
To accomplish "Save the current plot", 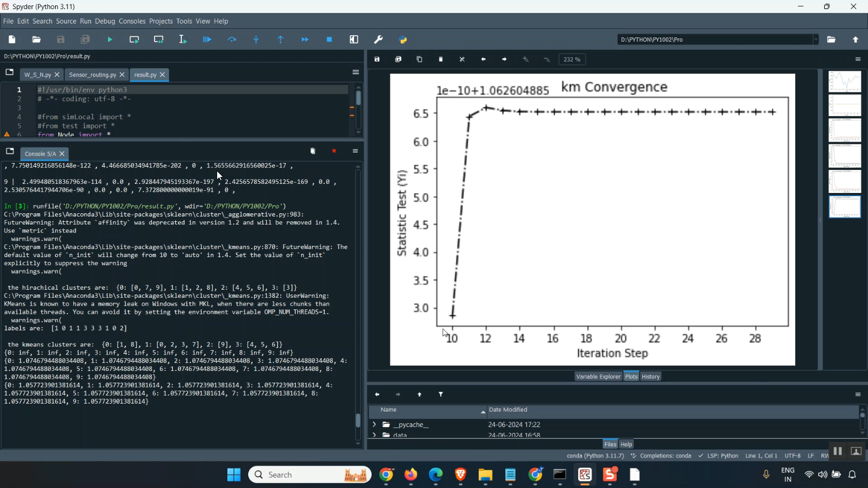I will (x=377, y=59).
